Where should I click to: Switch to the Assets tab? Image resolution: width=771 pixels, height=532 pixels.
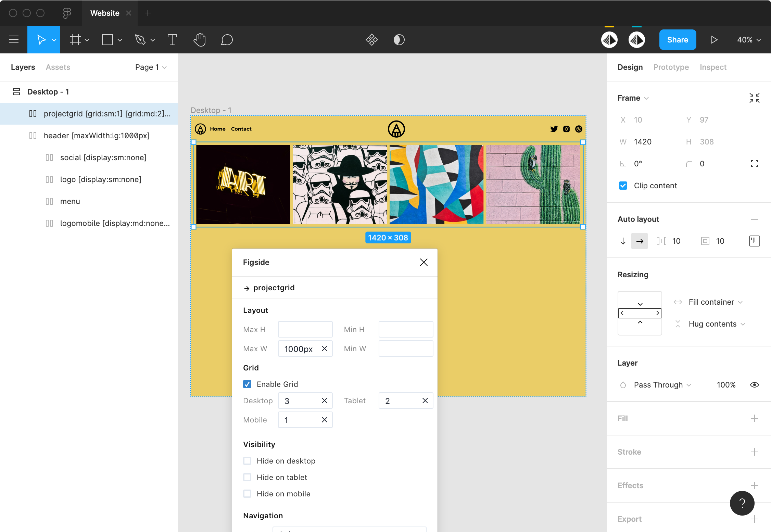coord(58,67)
